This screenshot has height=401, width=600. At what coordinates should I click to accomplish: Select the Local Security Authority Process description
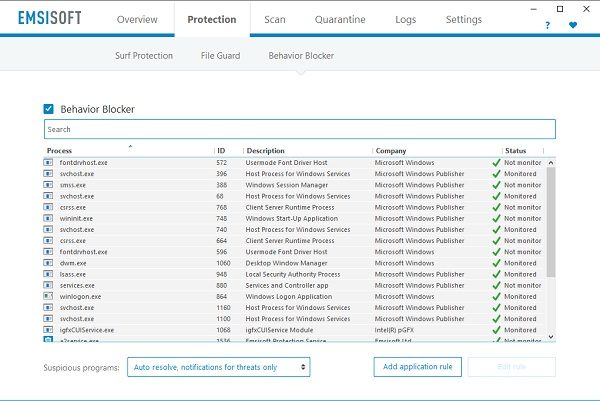coord(293,274)
